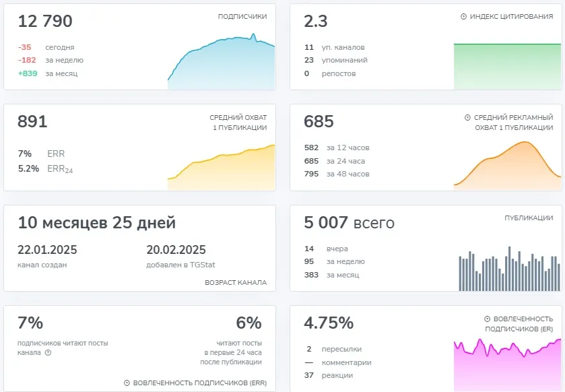
Task: Click the 14 вчера row
Action: [326, 249]
